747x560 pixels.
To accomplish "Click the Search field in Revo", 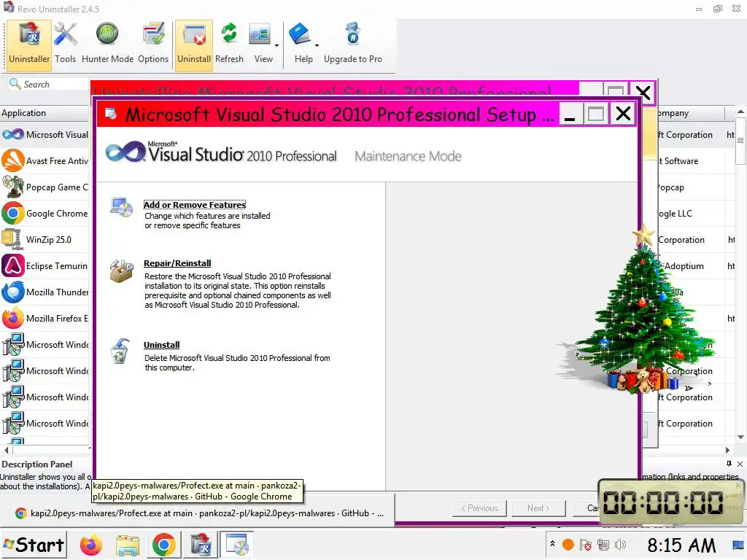I will (47, 85).
